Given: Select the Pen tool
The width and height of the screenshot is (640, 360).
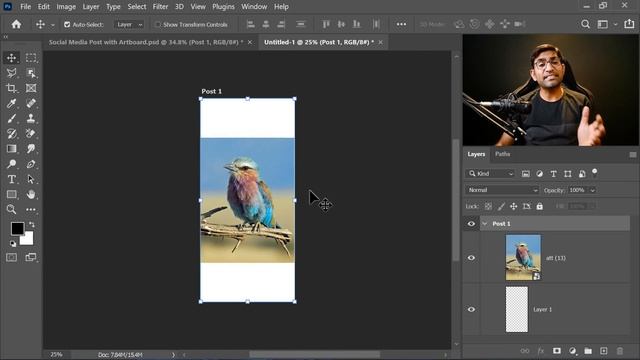Looking at the screenshot, I should pos(31,164).
